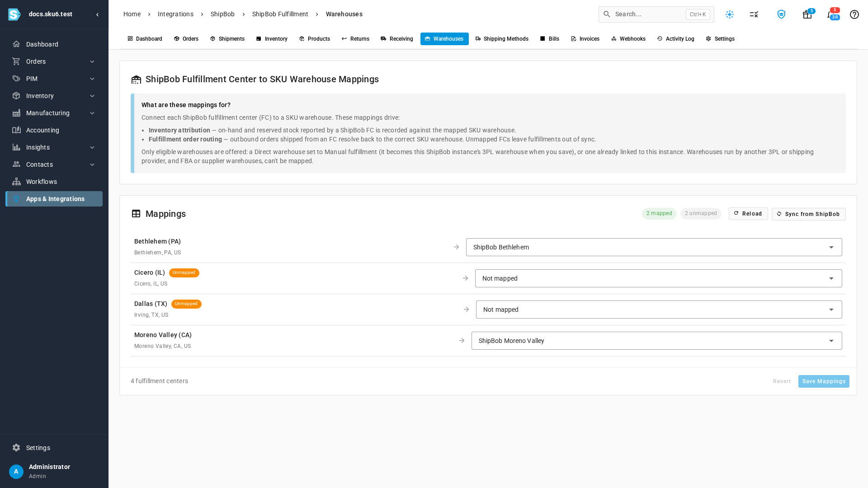
Task: Click the gift box icon in header
Action: [x=807, y=14]
